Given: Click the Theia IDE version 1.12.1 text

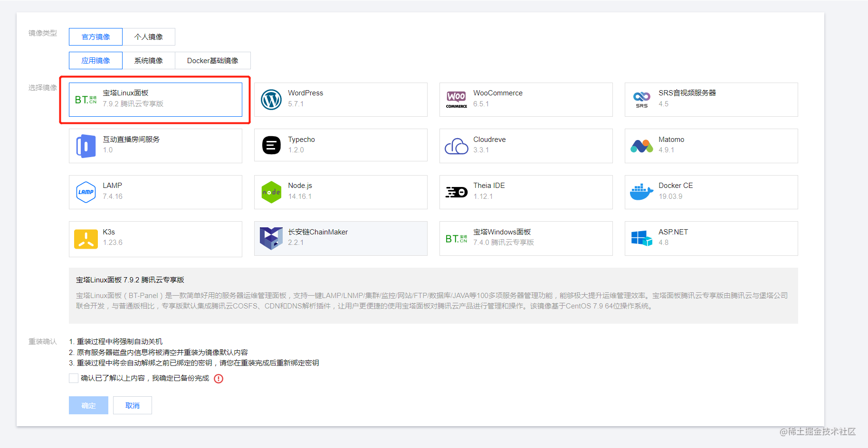Looking at the screenshot, I should click(x=483, y=196).
